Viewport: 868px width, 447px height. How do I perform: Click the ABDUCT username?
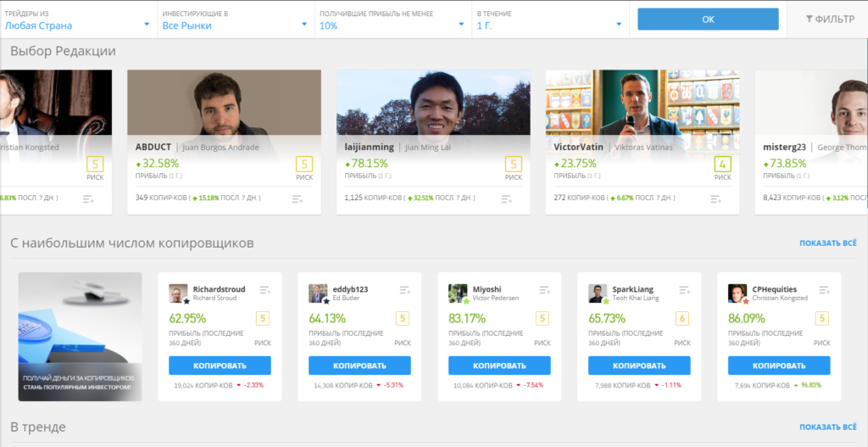point(153,148)
